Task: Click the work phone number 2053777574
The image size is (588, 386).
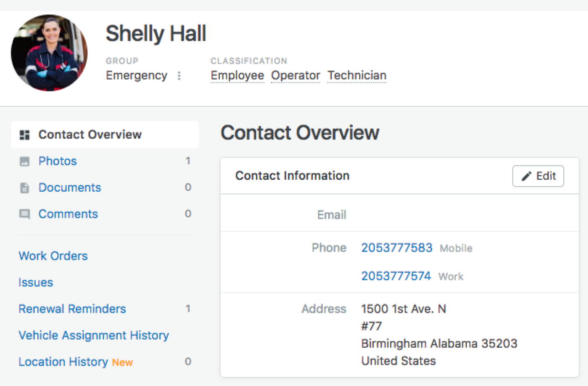Action: 396,276
